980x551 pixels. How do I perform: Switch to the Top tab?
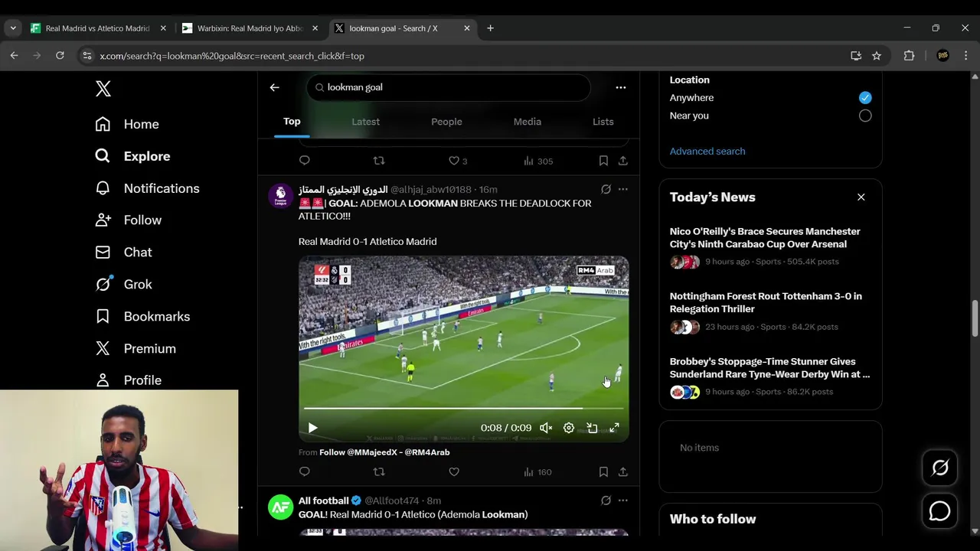292,122
